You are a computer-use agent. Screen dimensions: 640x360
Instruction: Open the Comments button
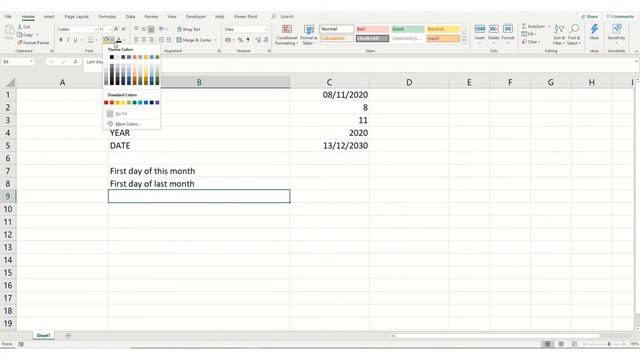(620, 17)
